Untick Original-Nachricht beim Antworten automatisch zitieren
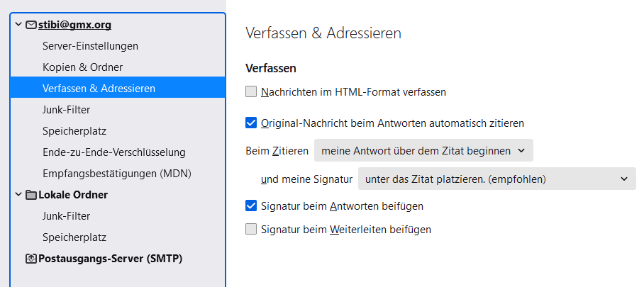The width and height of the screenshot is (644, 287). pyautogui.click(x=250, y=123)
